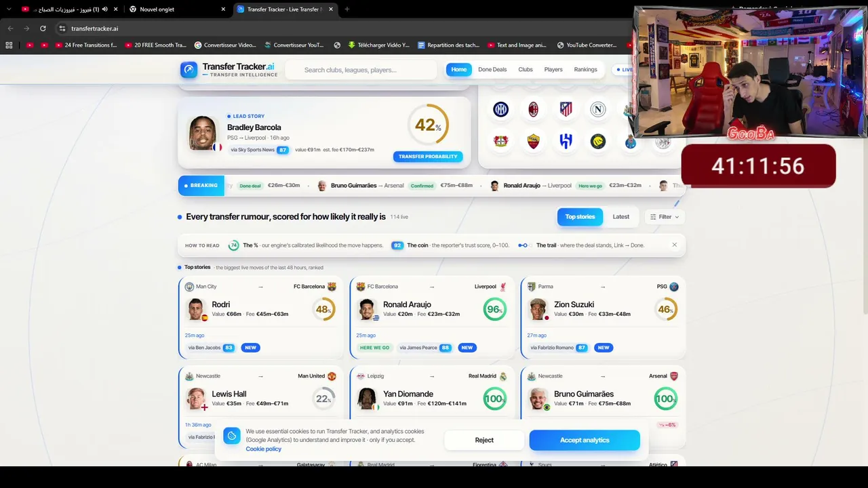Open the FC Porto club crest
This screenshot has height=488, width=868.
coord(630,141)
